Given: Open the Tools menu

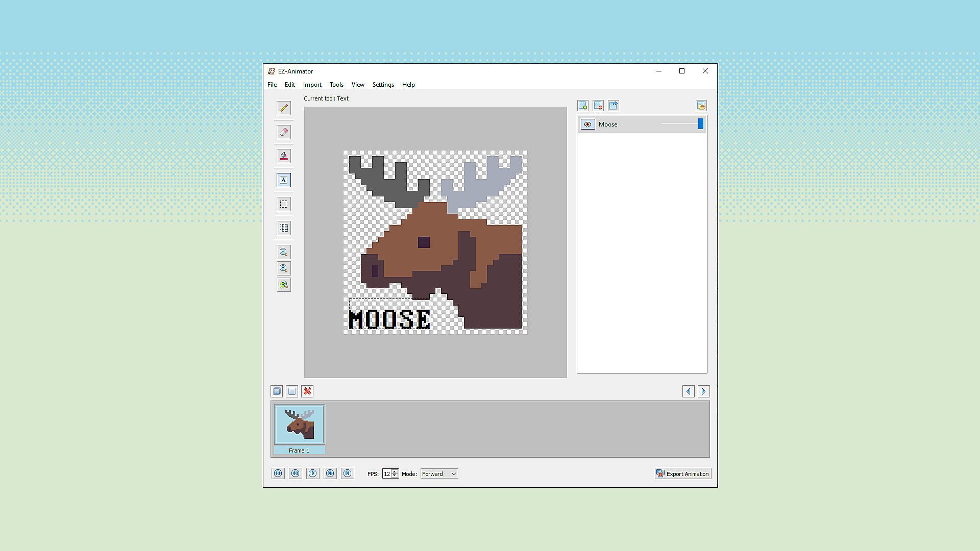Looking at the screenshot, I should [336, 85].
